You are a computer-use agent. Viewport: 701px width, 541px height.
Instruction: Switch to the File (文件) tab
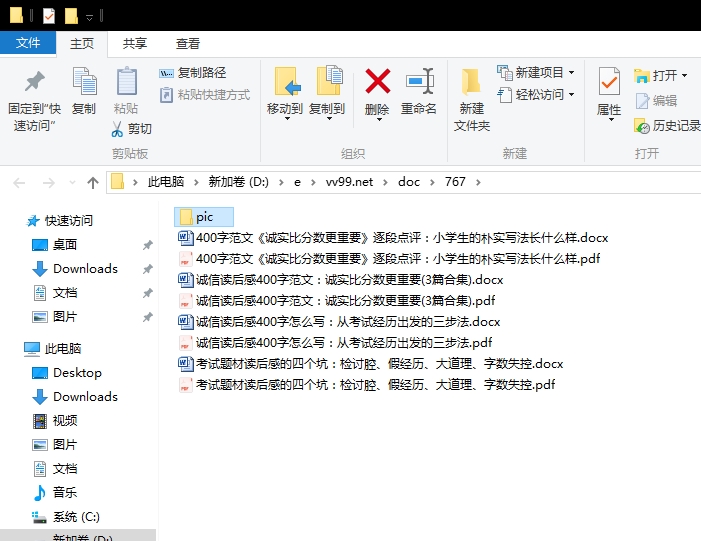click(x=28, y=43)
